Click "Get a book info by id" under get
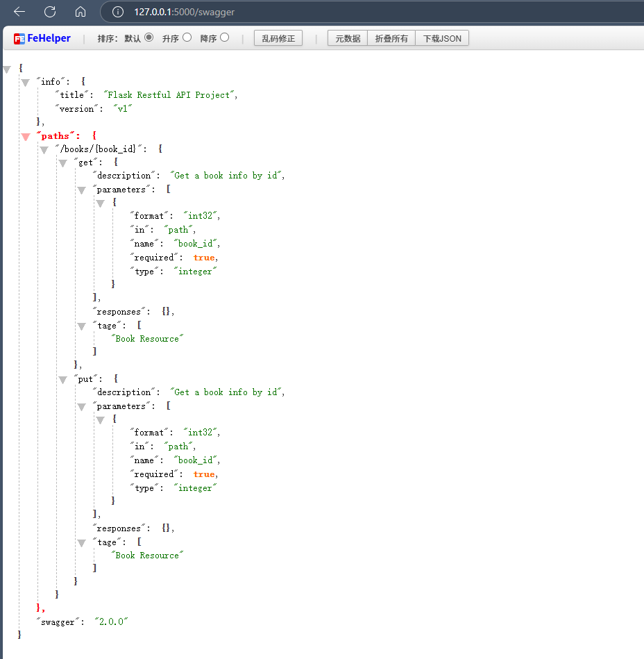Viewport: 644px width, 659px height. [x=226, y=175]
